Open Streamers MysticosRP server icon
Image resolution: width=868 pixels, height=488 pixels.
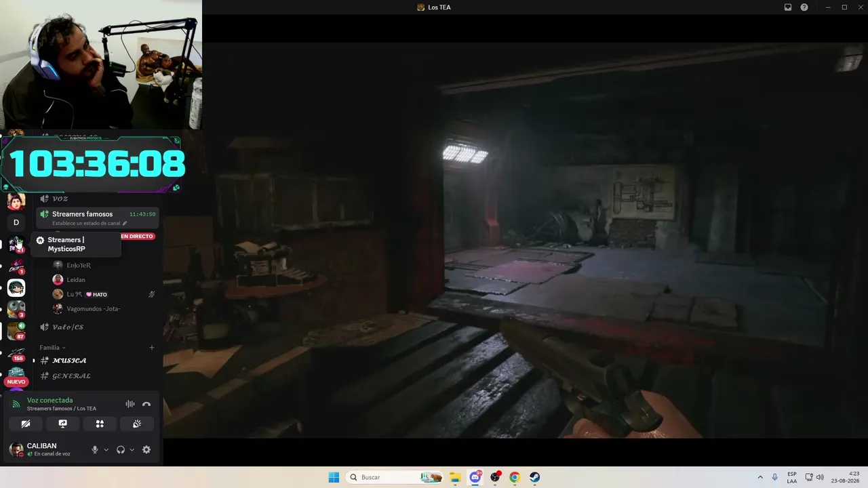click(x=16, y=244)
